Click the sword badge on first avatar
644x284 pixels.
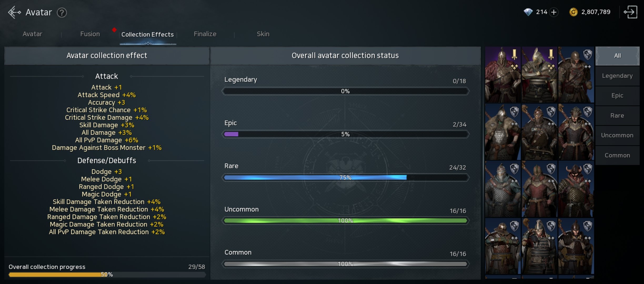coord(514,54)
